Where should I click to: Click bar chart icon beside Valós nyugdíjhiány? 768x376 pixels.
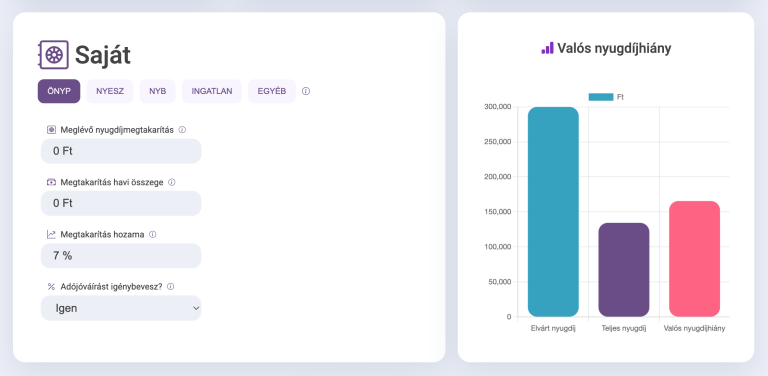coord(547,48)
